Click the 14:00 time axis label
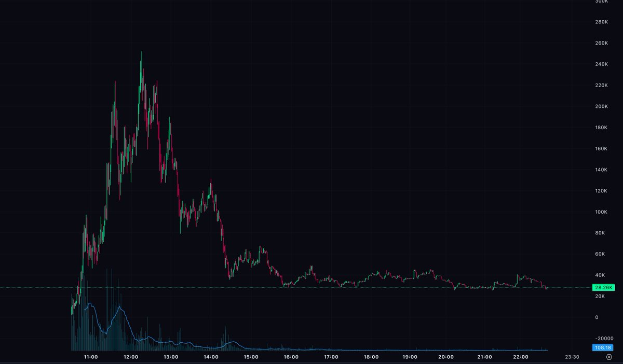Screen dimensions: 623x364 click(211, 357)
